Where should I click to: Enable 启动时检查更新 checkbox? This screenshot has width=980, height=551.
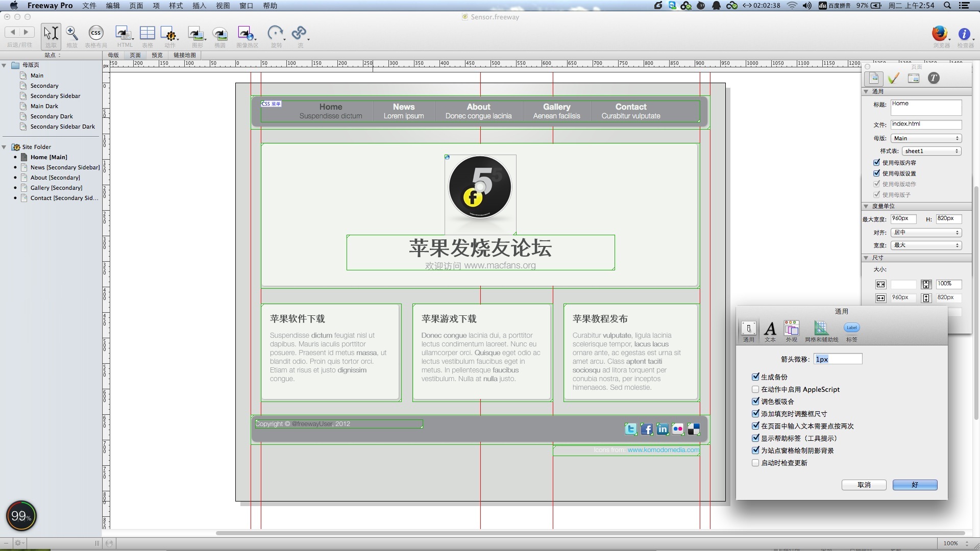[x=755, y=463]
